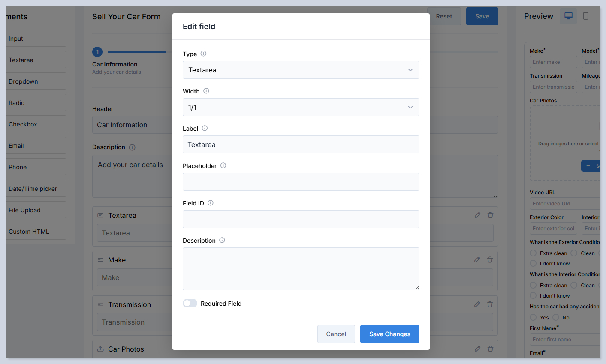Delete the Transmission field with trash icon
This screenshot has height=364, width=606.
click(490, 304)
